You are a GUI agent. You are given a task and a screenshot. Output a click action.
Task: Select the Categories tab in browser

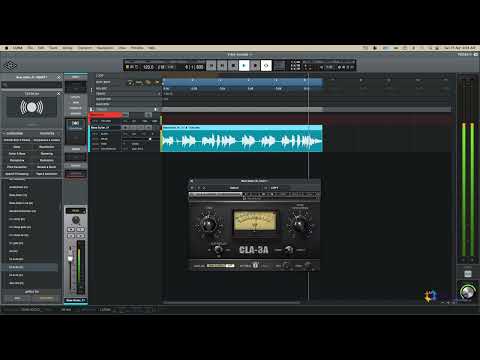(15, 133)
